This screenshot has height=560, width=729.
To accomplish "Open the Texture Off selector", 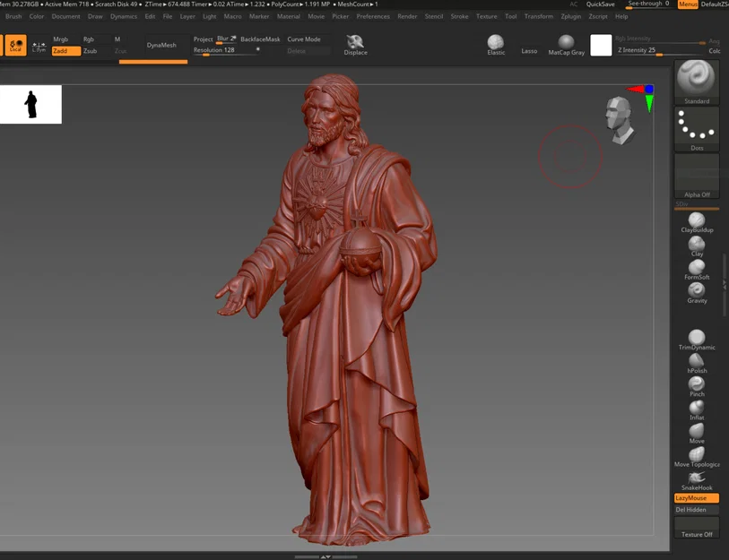I will [x=696, y=528].
